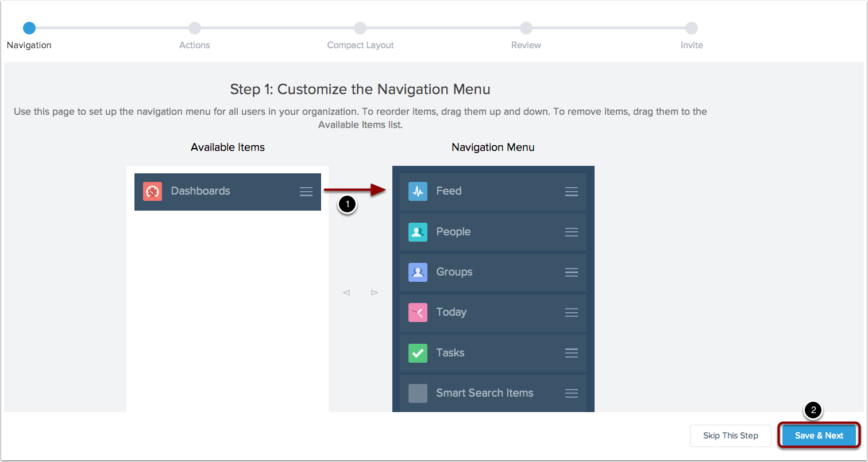Select the Dashboards available item
Screen dimensions: 868x462
(x=227, y=192)
